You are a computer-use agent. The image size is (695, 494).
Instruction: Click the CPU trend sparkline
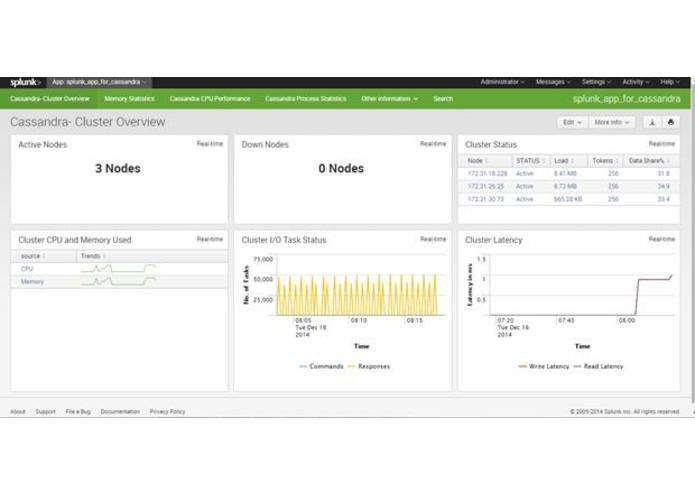click(x=118, y=268)
